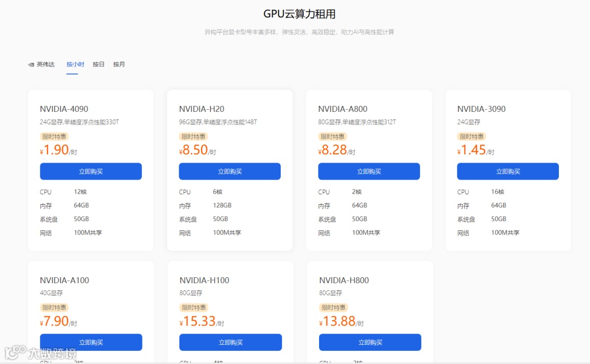Click the 40G显存 text on NVIDIA-A100
590x364 pixels.
tap(51, 293)
